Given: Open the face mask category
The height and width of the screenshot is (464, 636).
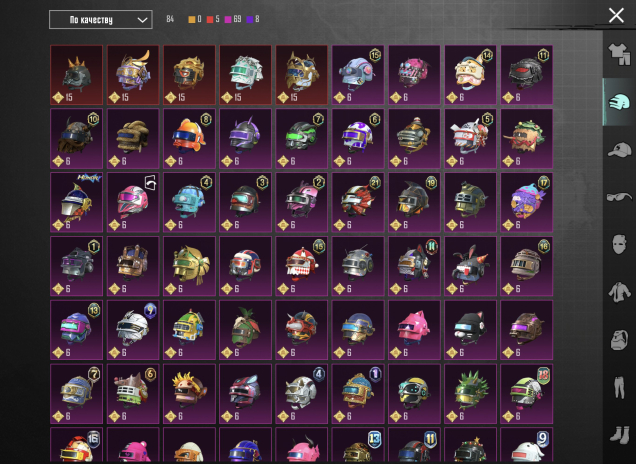Looking at the screenshot, I should tap(619, 245).
